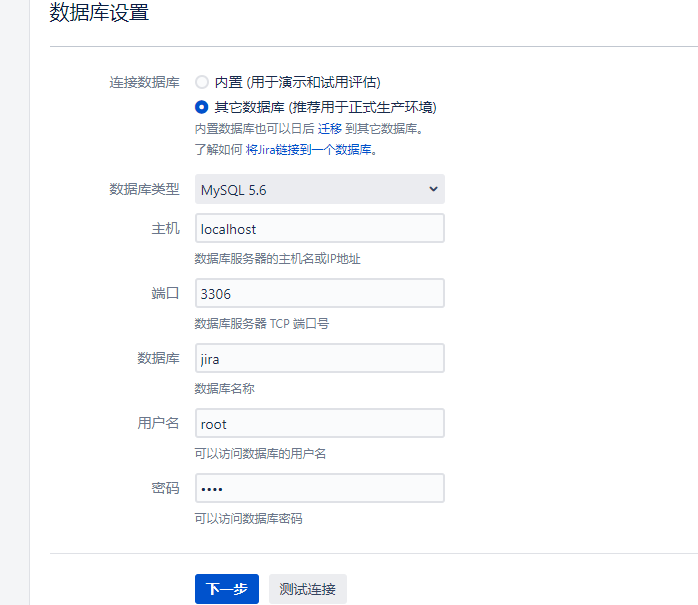The height and width of the screenshot is (605, 698).
Task: Click the 数据库类型 field label
Action: [x=144, y=189]
